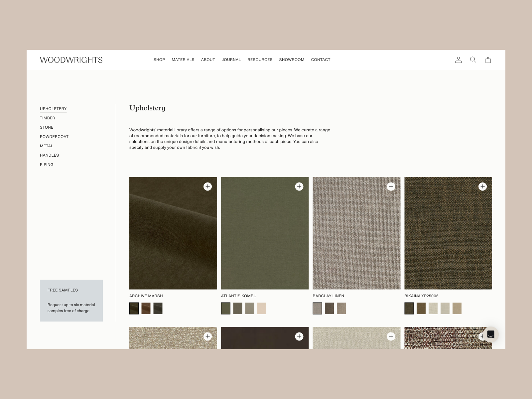Screen dimensions: 532x399
Task: Open the Journal page
Action: (231, 60)
